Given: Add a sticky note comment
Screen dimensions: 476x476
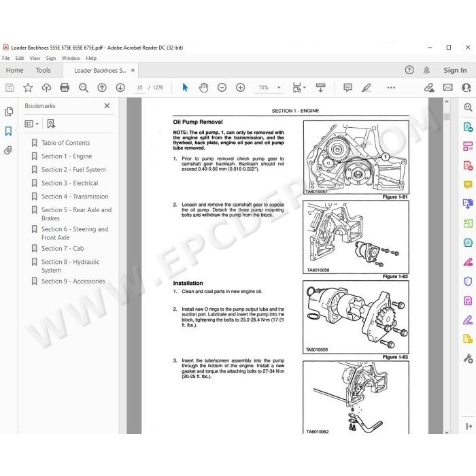Looking at the screenshot, I should point(348,88).
